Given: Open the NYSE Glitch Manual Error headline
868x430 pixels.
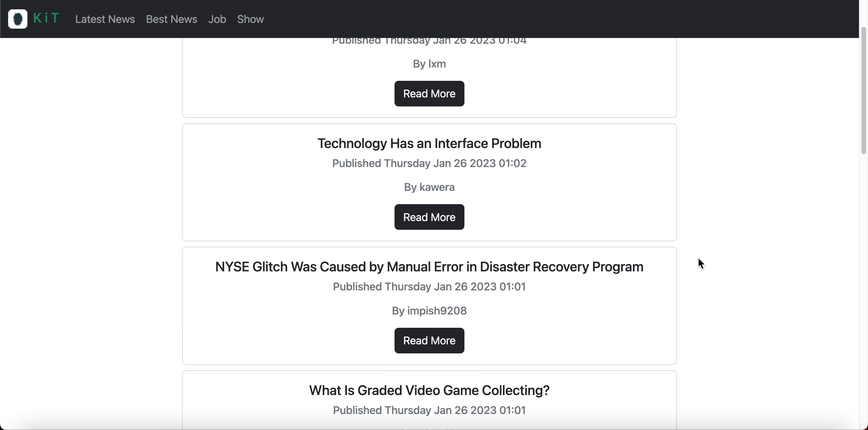Looking at the screenshot, I should click(429, 267).
